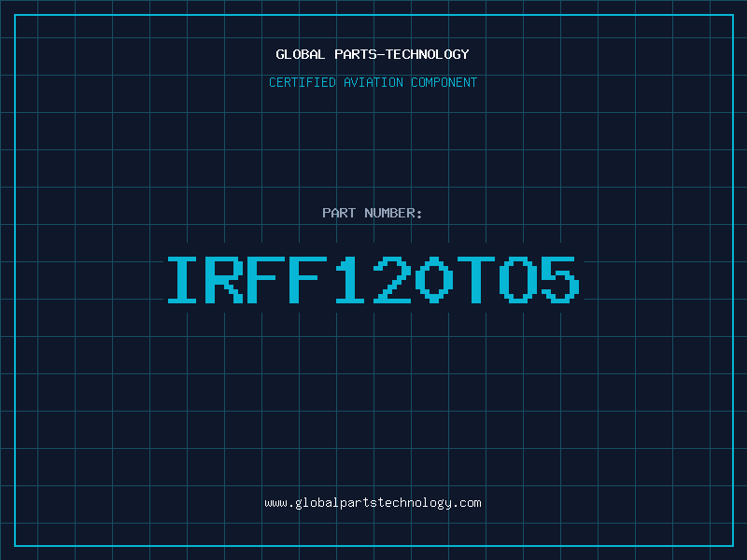Open the www.globalpartstechnology.com link
Image resolution: width=747 pixels, height=560 pixels.
tap(373, 503)
